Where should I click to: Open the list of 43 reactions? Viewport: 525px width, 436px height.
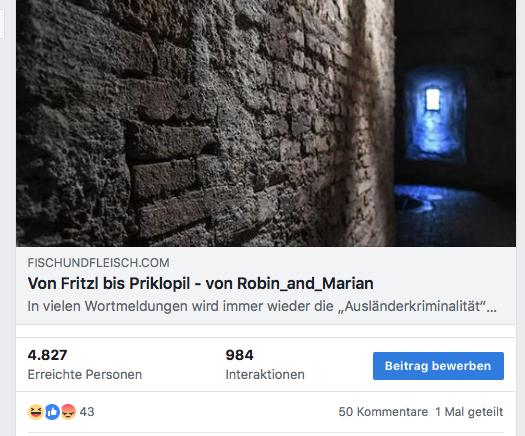(87, 412)
